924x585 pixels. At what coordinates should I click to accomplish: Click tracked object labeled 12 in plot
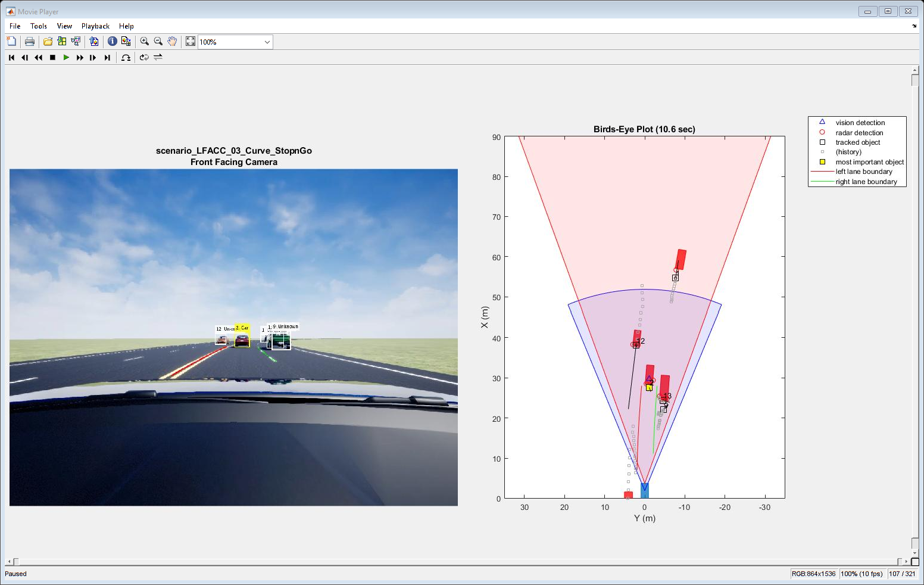[x=636, y=345]
